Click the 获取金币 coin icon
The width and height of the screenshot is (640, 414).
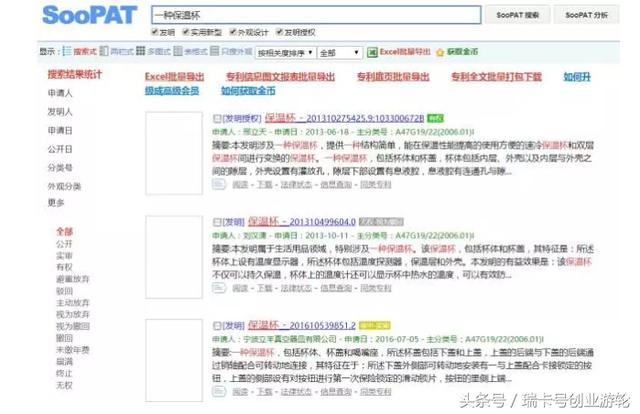click(441, 51)
